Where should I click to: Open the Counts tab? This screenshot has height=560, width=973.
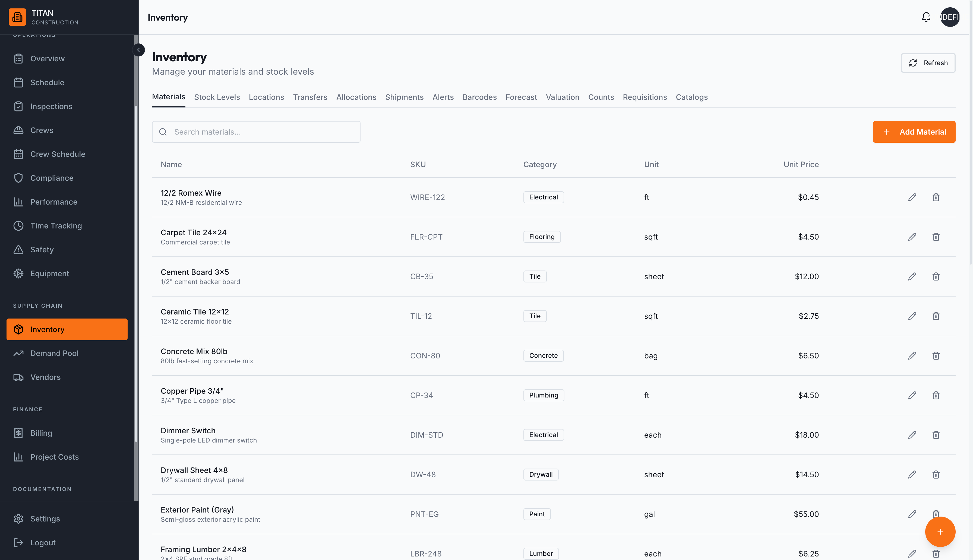pos(601,97)
